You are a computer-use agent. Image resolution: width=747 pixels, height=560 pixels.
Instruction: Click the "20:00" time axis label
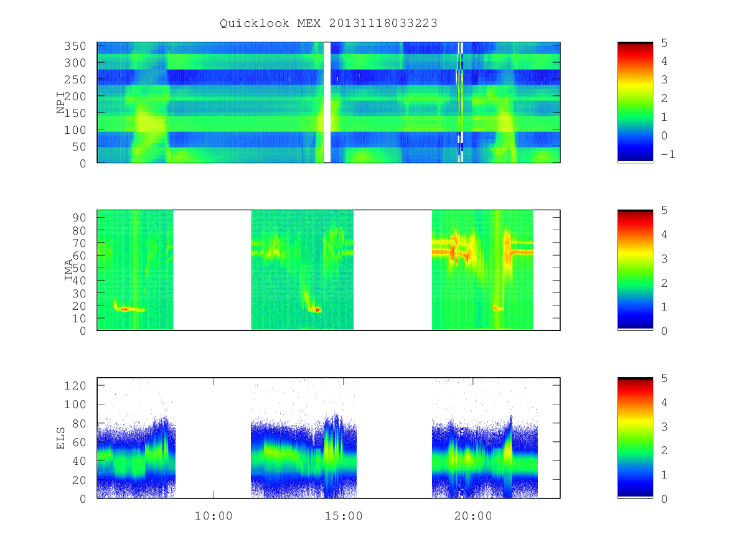[x=473, y=516]
